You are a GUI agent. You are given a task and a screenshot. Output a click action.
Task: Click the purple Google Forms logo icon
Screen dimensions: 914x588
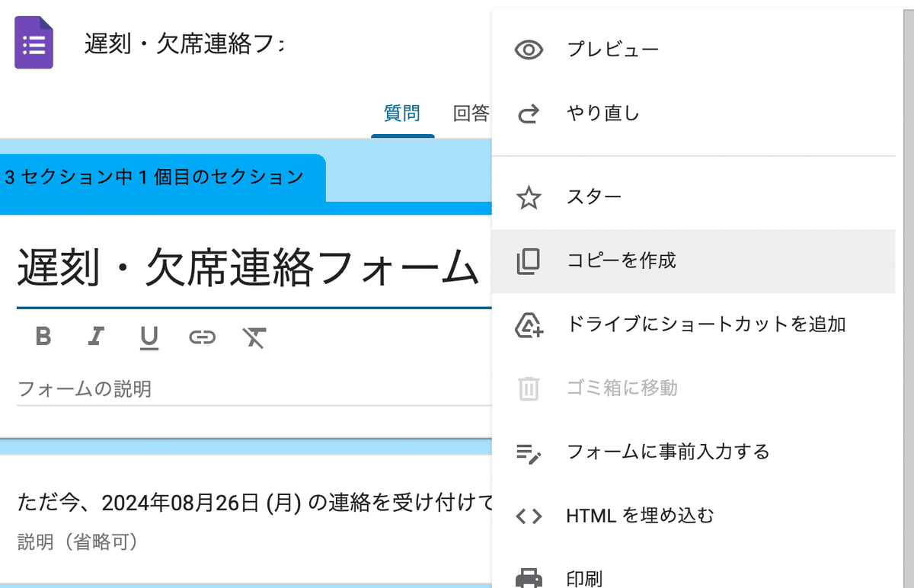point(34,43)
